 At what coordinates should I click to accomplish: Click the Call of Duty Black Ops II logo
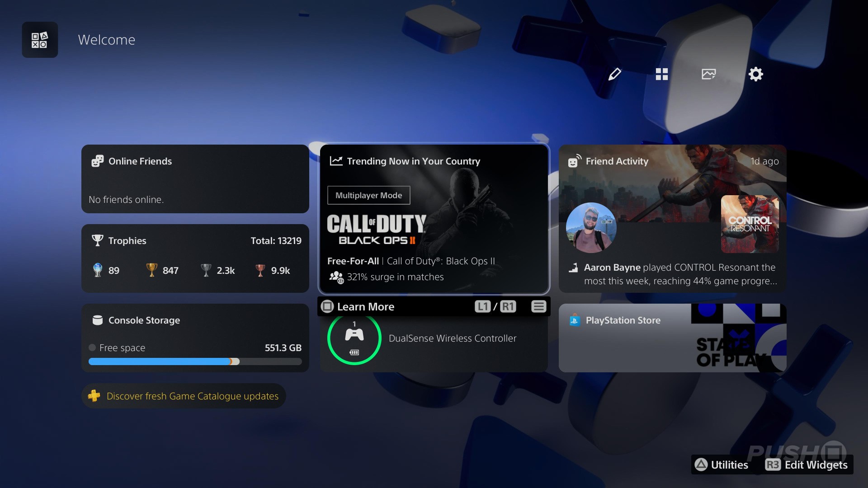(377, 230)
